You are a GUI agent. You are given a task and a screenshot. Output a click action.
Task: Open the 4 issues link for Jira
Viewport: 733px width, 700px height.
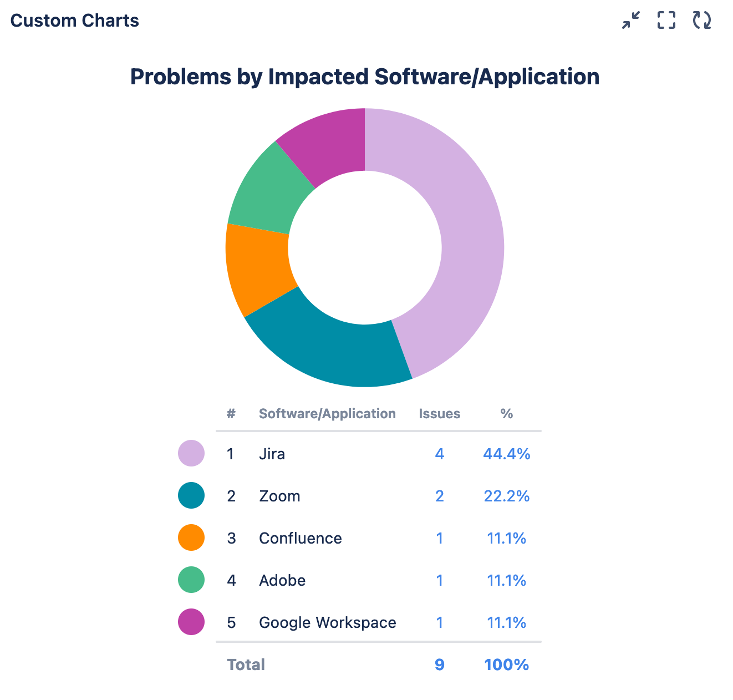click(x=439, y=454)
